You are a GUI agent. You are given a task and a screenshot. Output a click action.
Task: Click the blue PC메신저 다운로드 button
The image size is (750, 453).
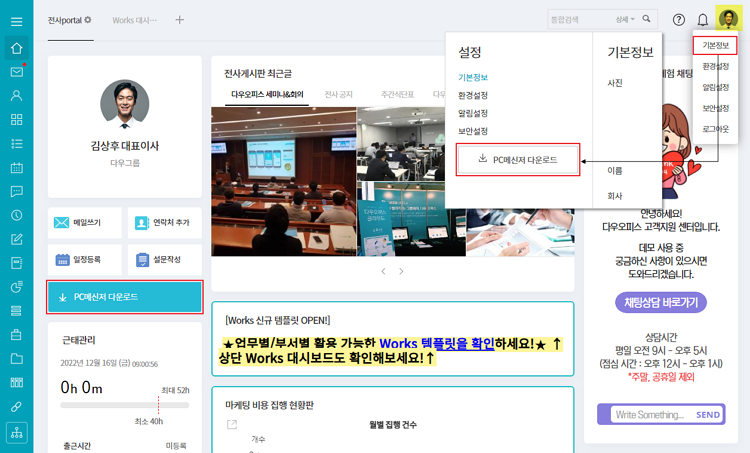[125, 297]
